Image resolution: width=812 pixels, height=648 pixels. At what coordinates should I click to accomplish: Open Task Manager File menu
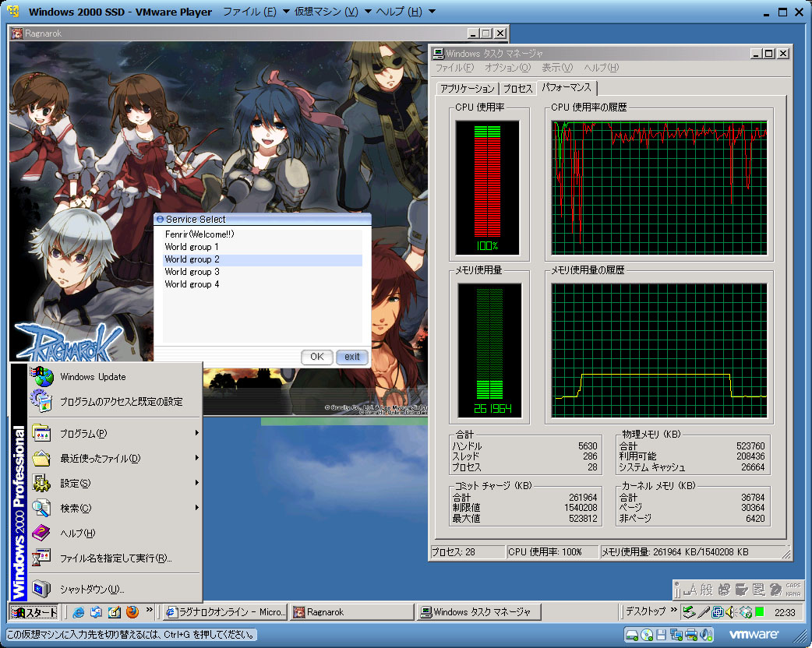click(x=454, y=68)
